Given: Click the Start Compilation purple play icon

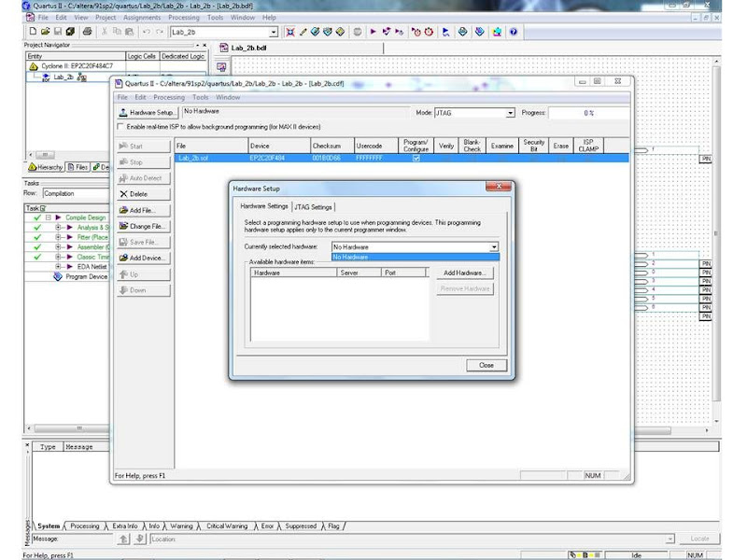Looking at the screenshot, I should coord(373,32).
